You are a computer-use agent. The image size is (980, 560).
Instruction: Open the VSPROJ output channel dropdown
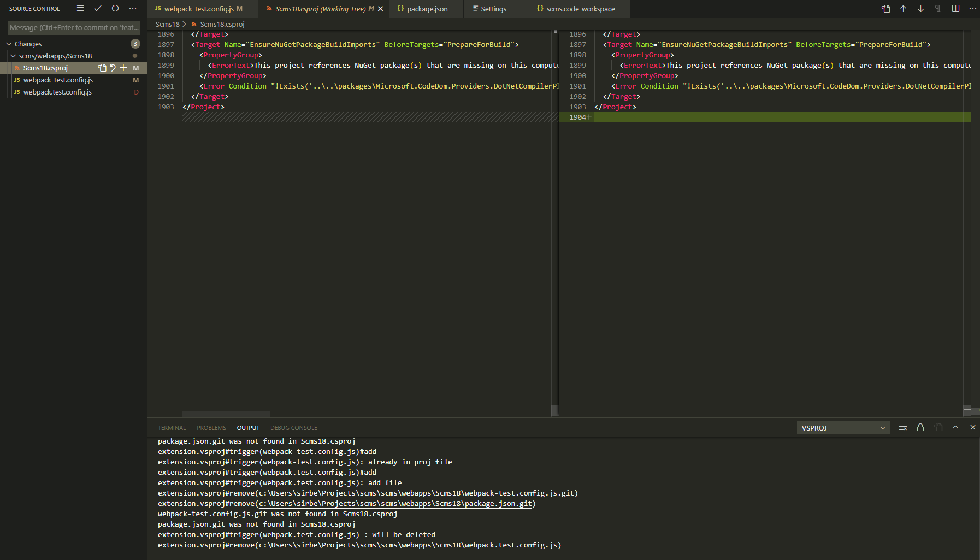(x=843, y=428)
